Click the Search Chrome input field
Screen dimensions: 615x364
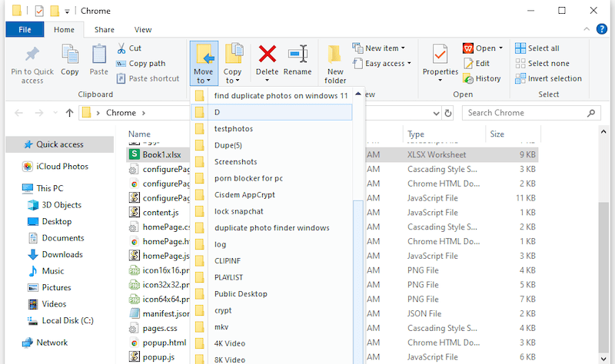point(530,113)
